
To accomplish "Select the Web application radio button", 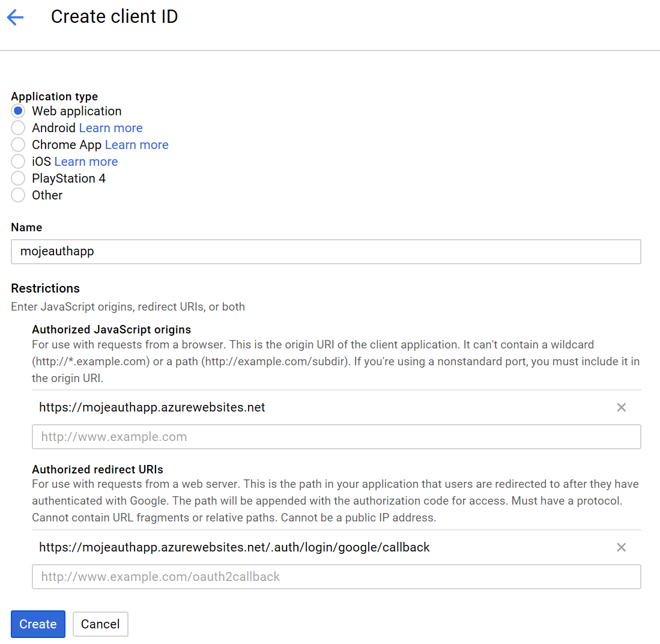I will pyautogui.click(x=18, y=111).
